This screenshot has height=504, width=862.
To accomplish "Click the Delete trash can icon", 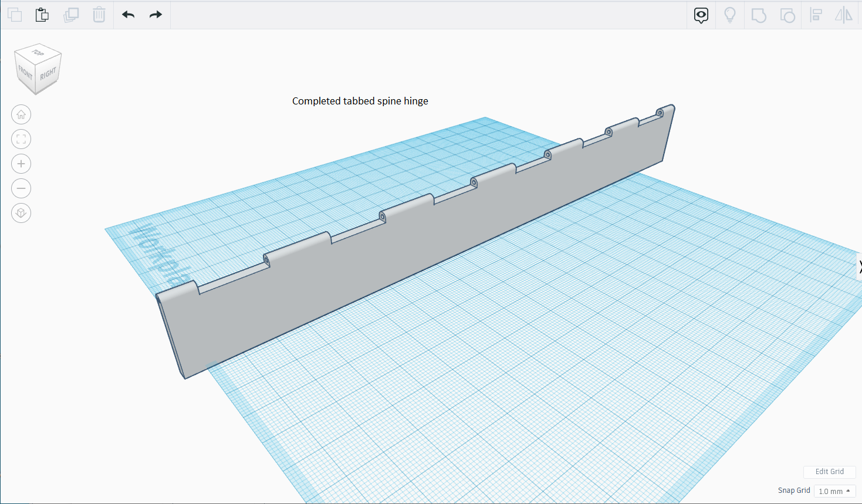I will pyautogui.click(x=99, y=15).
